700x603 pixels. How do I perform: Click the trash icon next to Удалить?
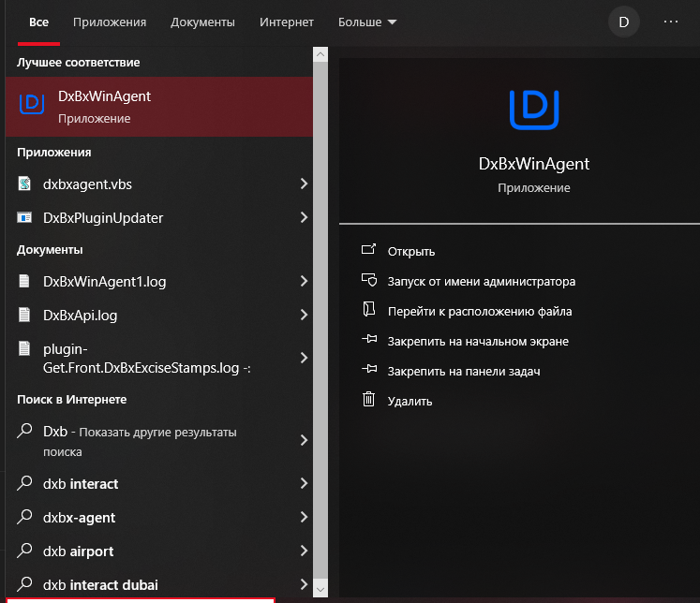tap(368, 401)
